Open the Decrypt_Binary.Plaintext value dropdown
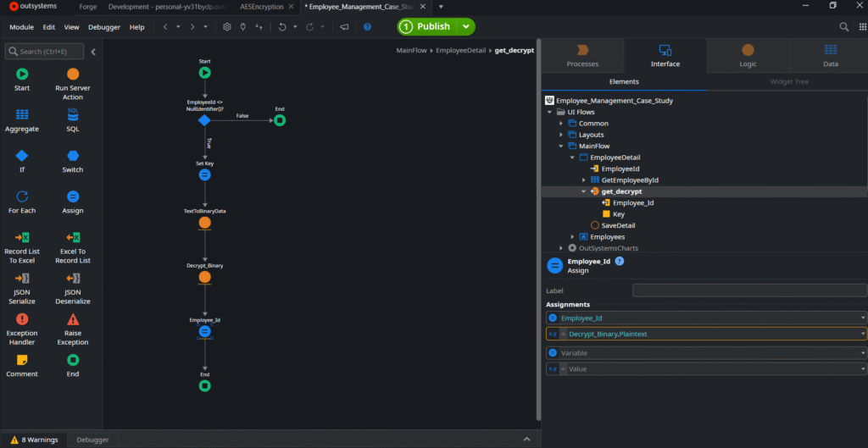 point(862,334)
